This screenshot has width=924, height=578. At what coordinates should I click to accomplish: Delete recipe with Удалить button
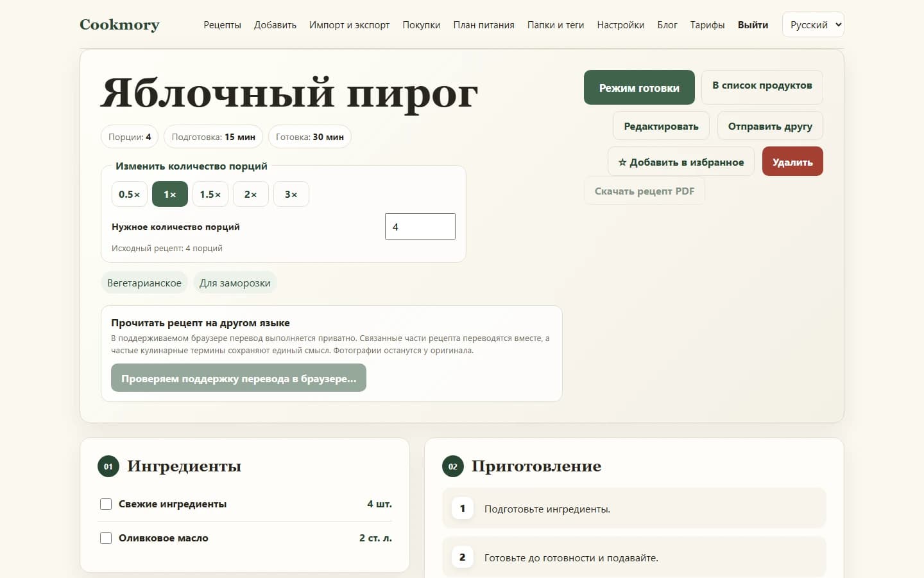pos(792,162)
